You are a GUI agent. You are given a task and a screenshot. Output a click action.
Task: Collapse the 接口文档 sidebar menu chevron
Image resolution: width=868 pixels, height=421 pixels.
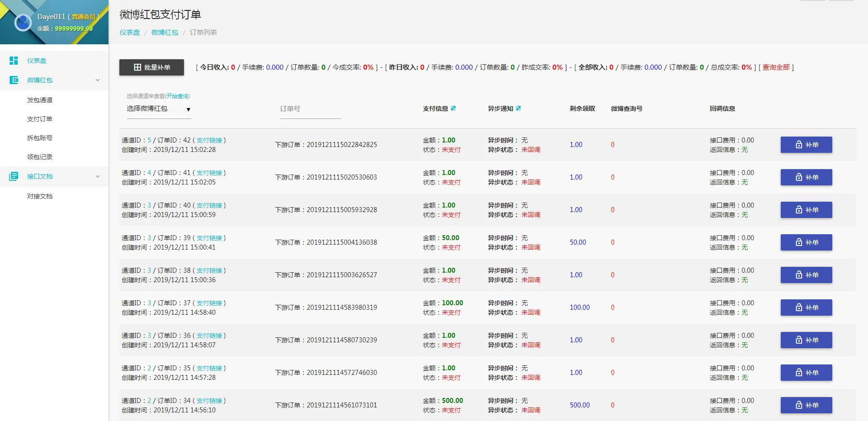98,176
